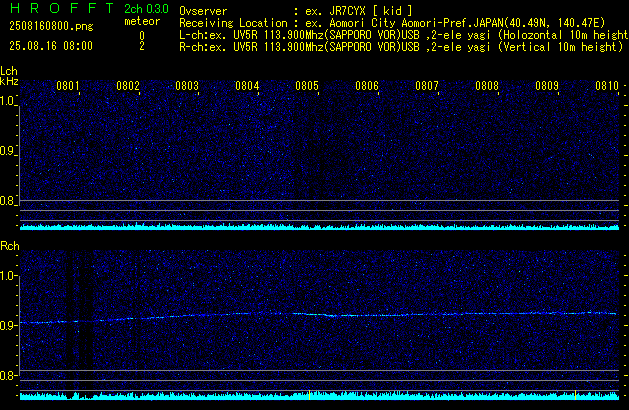Screen dimensions: 629x410
Task: Click the yellow meteor marker near 0809 in Rch
Action: tap(575, 395)
